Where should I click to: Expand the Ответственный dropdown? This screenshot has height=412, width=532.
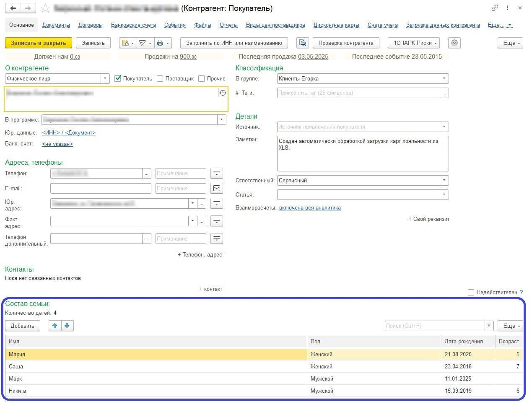tap(444, 180)
